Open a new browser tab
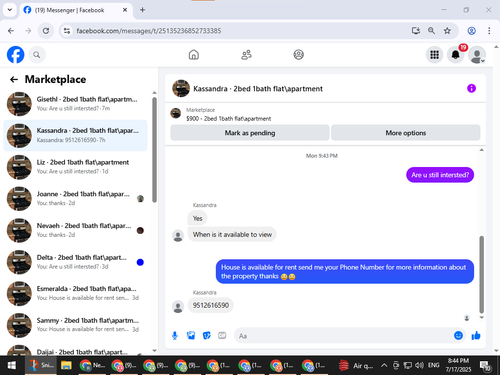The height and width of the screenshot is (375, 500). 142,10
